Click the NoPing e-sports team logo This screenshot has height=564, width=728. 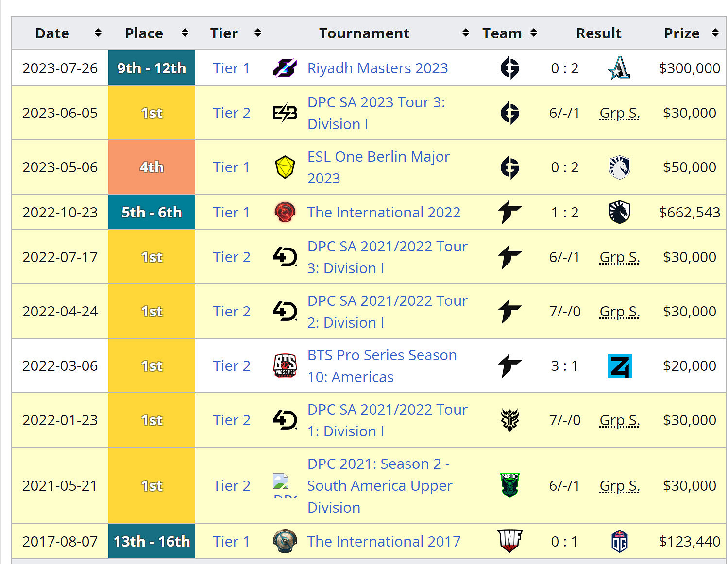(x=509, y=485)
